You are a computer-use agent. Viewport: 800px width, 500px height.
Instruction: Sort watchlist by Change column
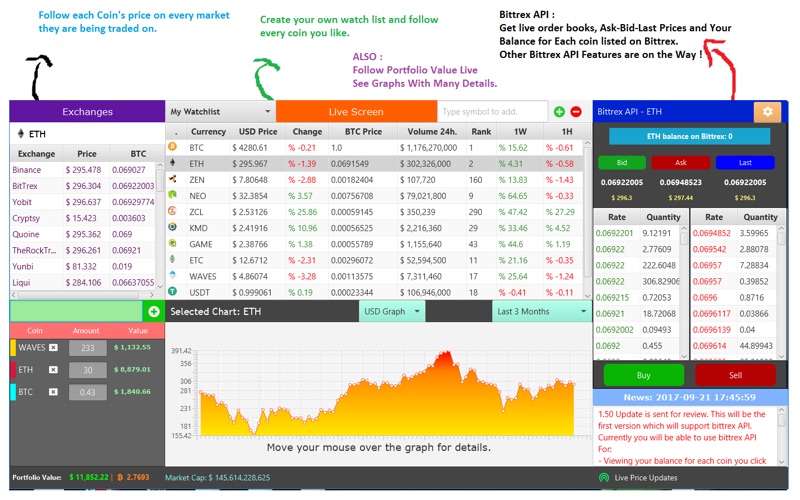[307, 132]
